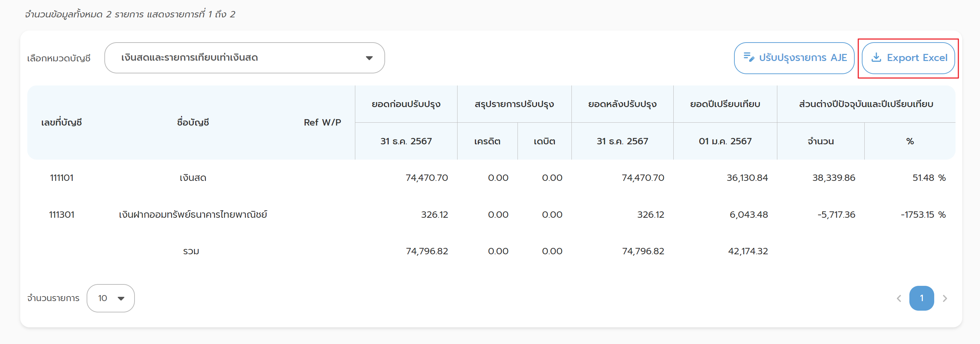
Task: Open the account category dropdown
Action: coord(244,58)
